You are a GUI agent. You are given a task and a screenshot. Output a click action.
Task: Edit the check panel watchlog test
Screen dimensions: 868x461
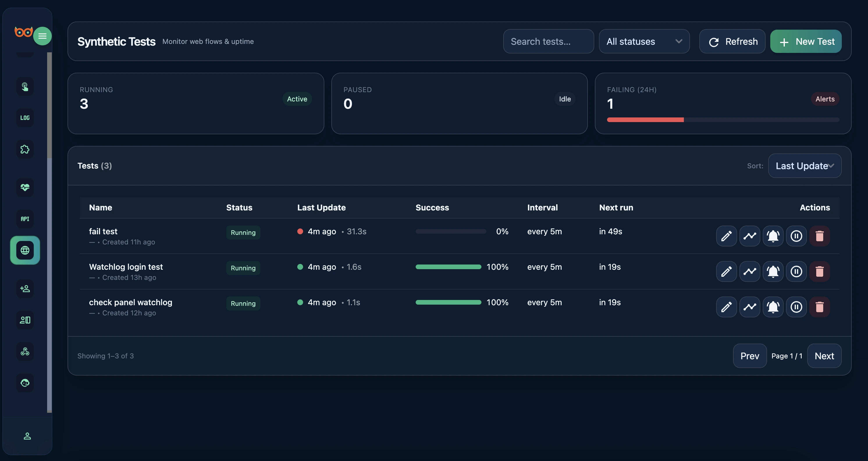pos(726,307)
